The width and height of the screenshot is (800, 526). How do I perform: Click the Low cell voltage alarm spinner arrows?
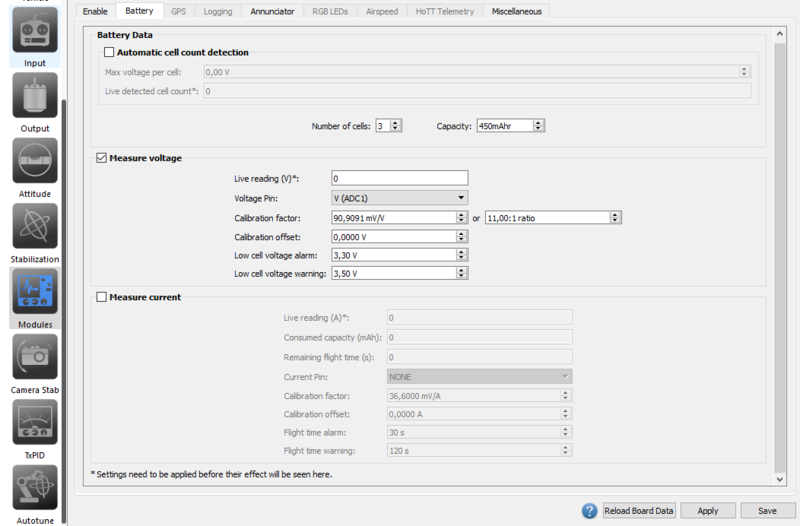click(461, 255)
